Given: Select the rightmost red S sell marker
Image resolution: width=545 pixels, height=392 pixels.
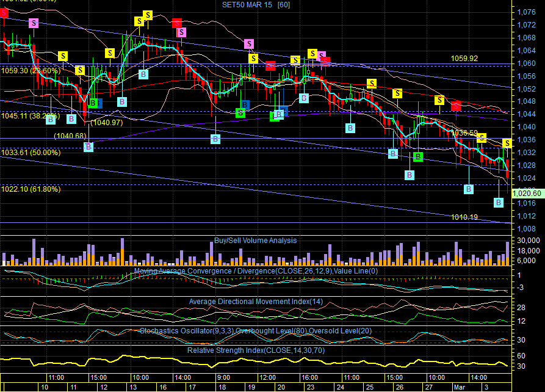Looking at the screenshot, I should (456, 106).
